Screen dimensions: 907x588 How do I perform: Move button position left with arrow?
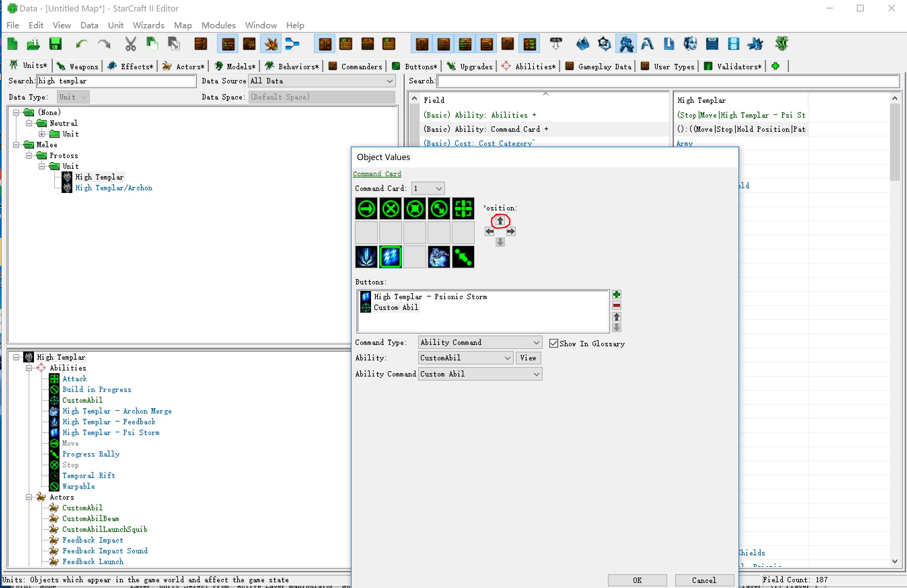pos(489,232)
